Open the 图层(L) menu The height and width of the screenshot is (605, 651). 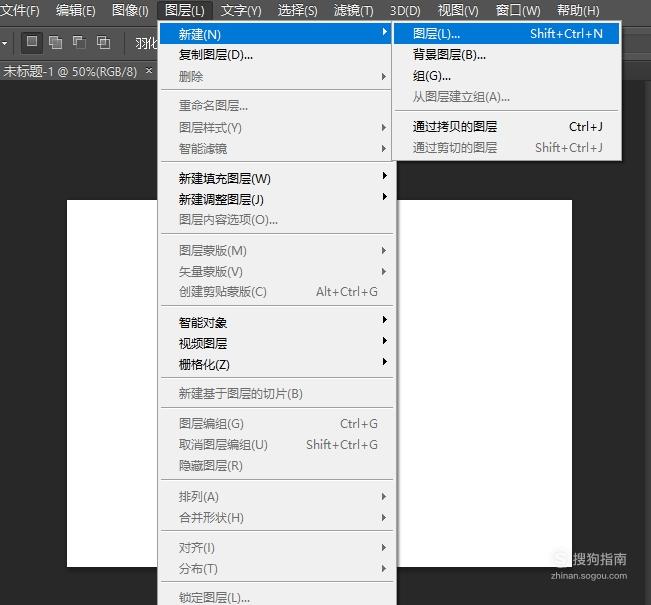[185, 10]
